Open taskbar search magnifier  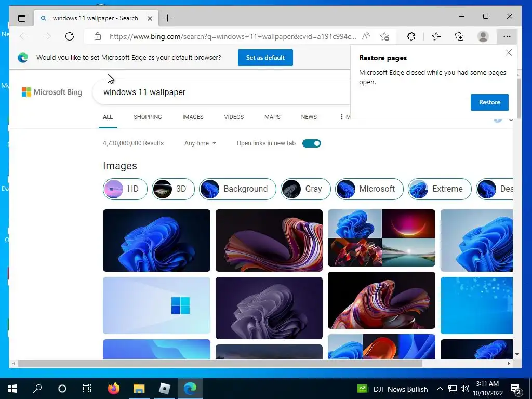click(x=37, y=389)
